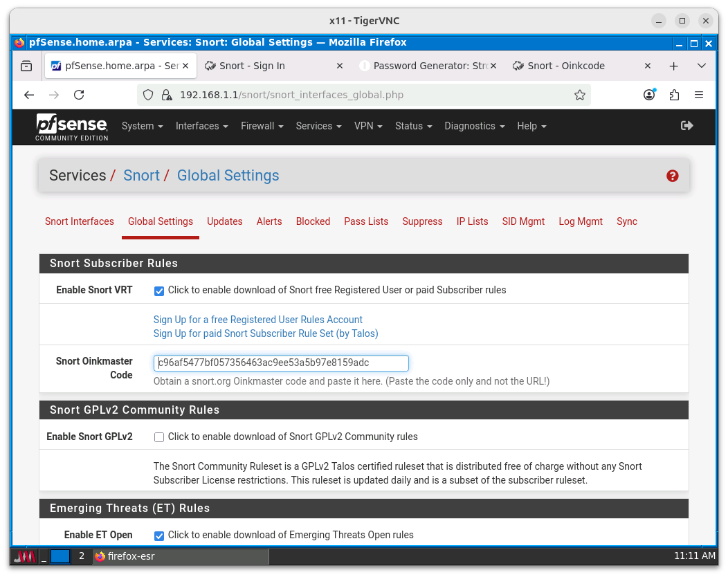Open the Suppress tab

pyautogui.click(x=422, y=221)
